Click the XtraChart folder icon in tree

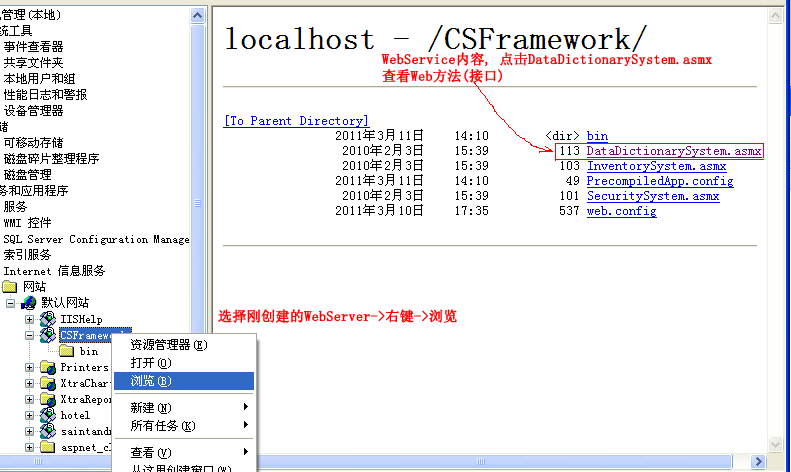tap(47, 383)
